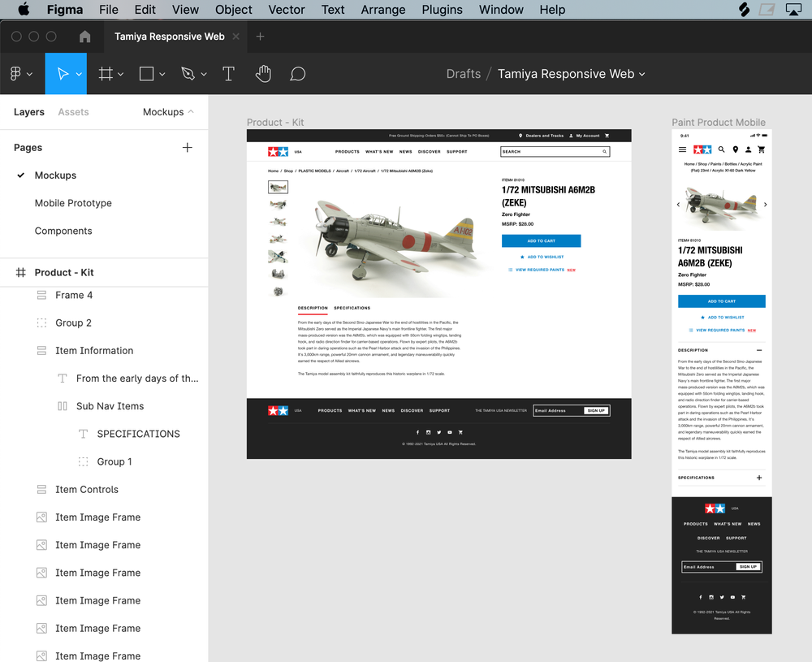Select the Move tool
Viewport: 812px width, 662px height.
(x=63, y=74)
